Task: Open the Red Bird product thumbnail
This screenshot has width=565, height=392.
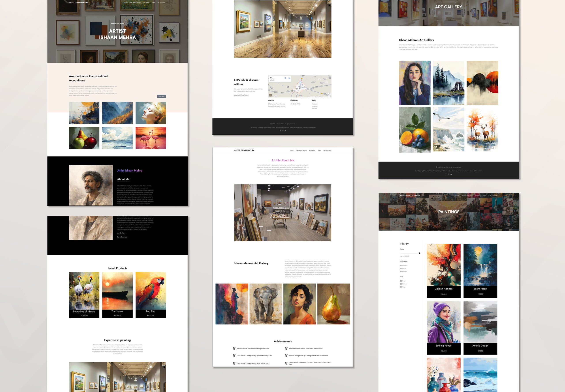Action: tap(151, 290)
